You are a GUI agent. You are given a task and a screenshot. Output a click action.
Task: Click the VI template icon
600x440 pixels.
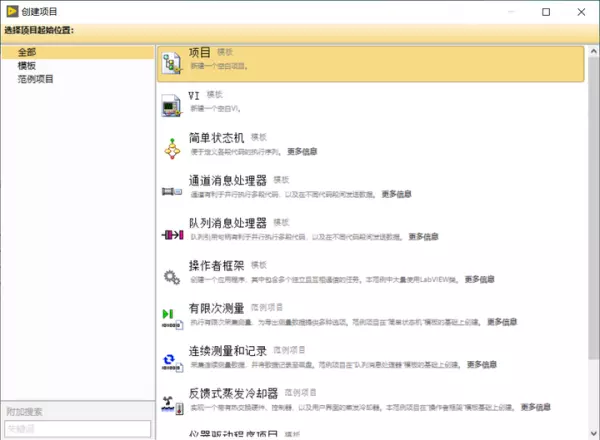171,106
